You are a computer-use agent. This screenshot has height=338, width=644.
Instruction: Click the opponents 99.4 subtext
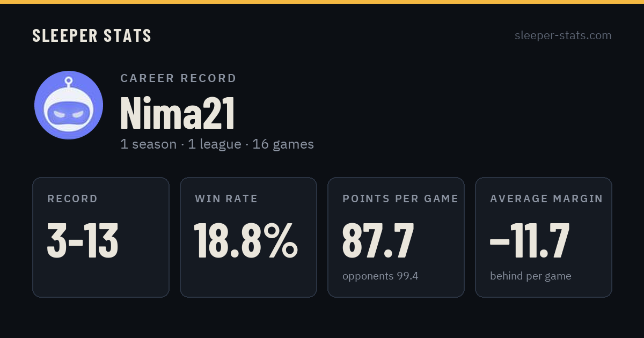point(380,276)
